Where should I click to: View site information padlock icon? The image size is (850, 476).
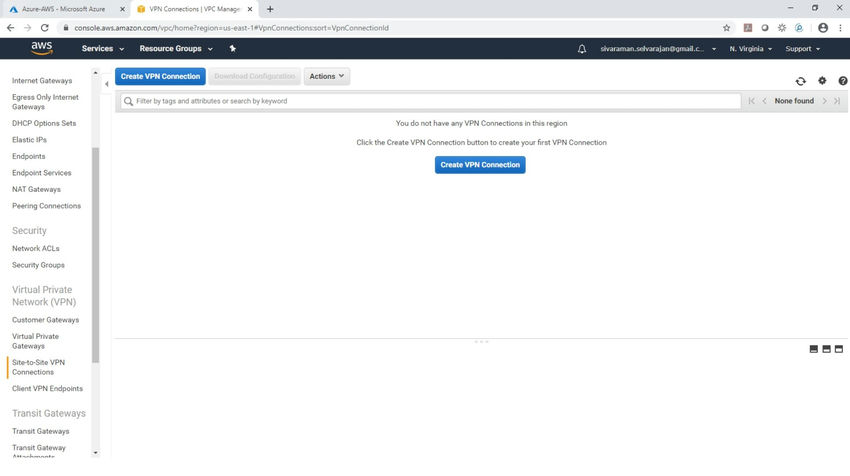(x=66, y=28)
